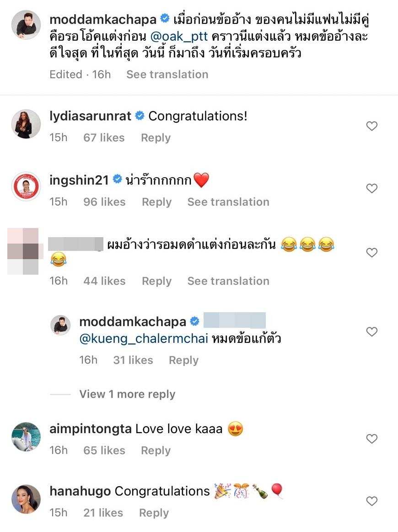The height and width of the screenshot is (532, 398).
Task: Open ingshin21's red circular avatar
Action: click(26, 187)
